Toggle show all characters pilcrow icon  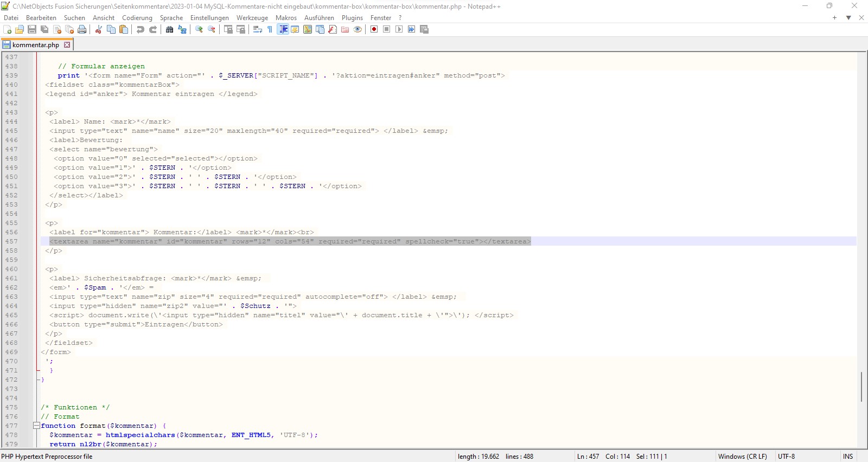tap(270, 29)
